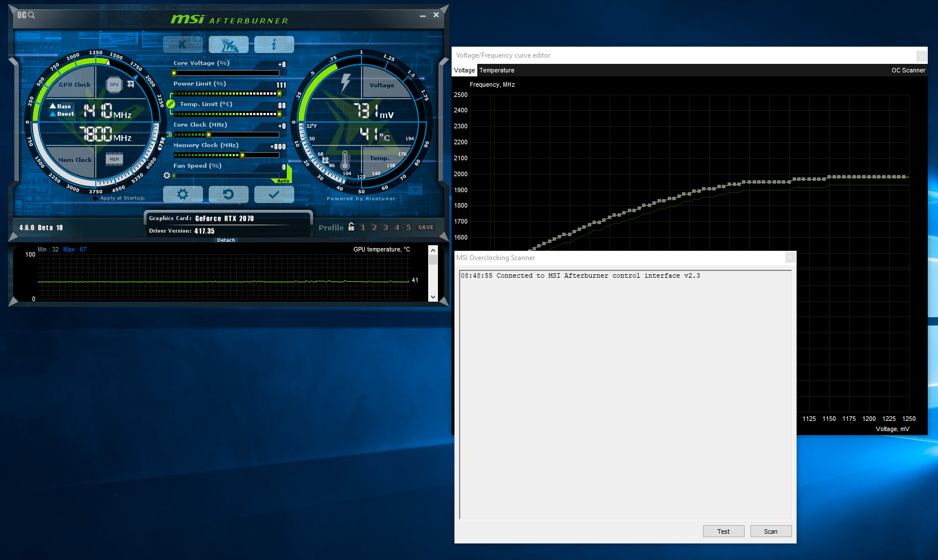This screenshot has width=938, height=560.
Task: Click the profile SAVE button
Action: coord(426,227)
